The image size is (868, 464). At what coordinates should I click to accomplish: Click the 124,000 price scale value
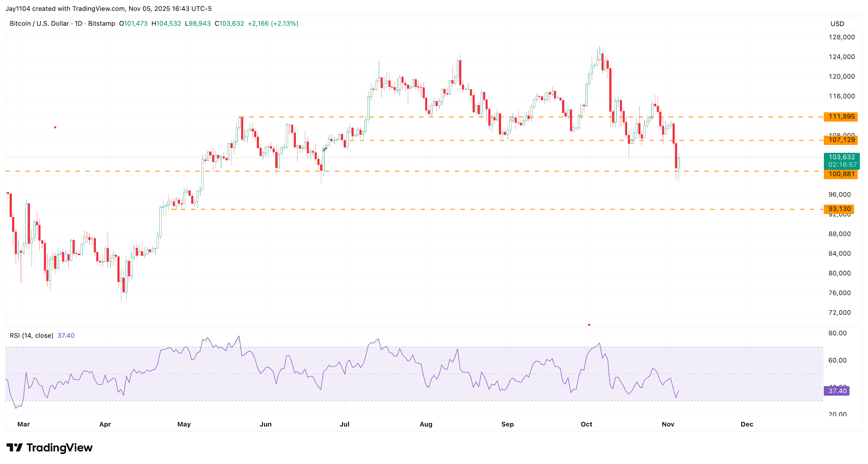pyautogui.click(x=842, y=57)
